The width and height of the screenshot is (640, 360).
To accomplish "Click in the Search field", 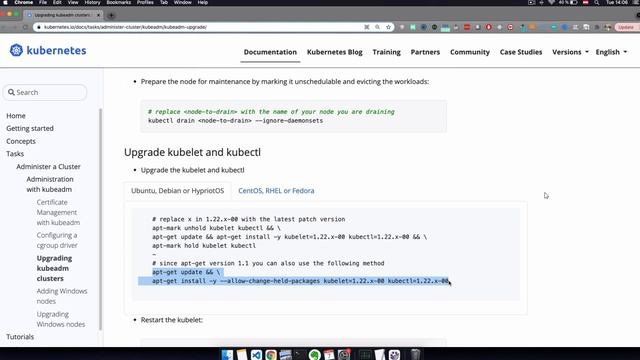I will (x=45, y=92).
